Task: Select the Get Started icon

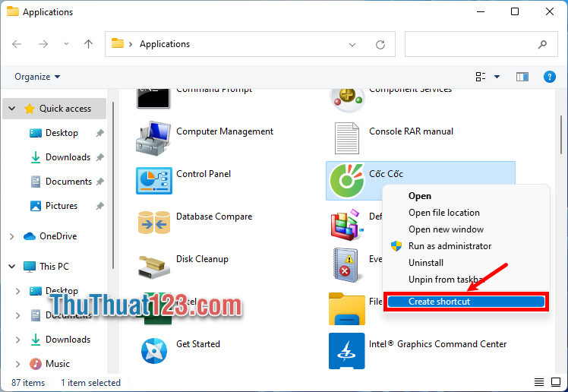Action: pos(154,351)
